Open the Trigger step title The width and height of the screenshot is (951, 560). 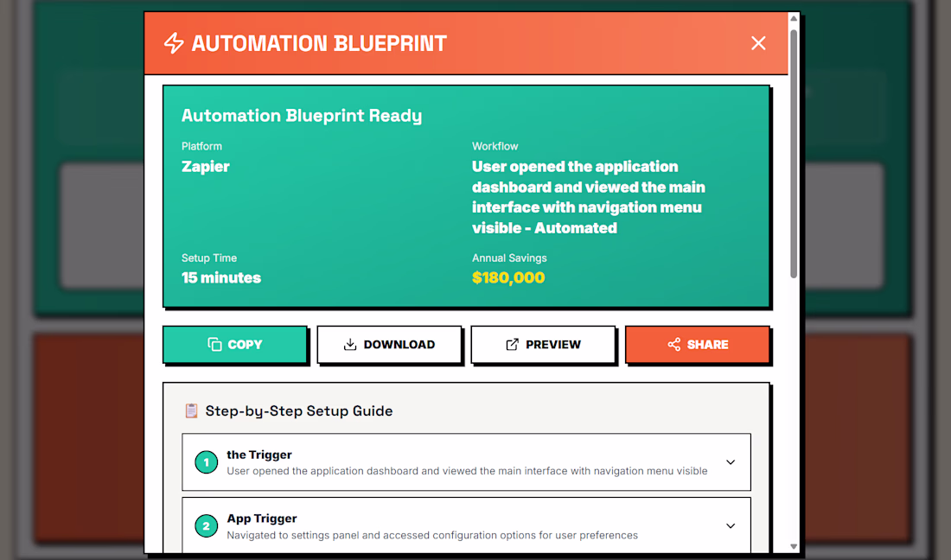[x=259, y=455]
